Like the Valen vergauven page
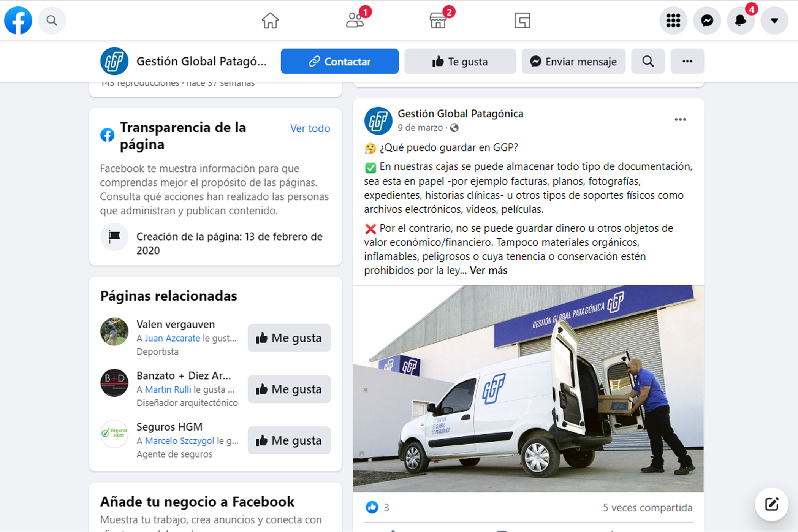Image resolution: width=798 pixels, height=532 pixels. point(289,338)
